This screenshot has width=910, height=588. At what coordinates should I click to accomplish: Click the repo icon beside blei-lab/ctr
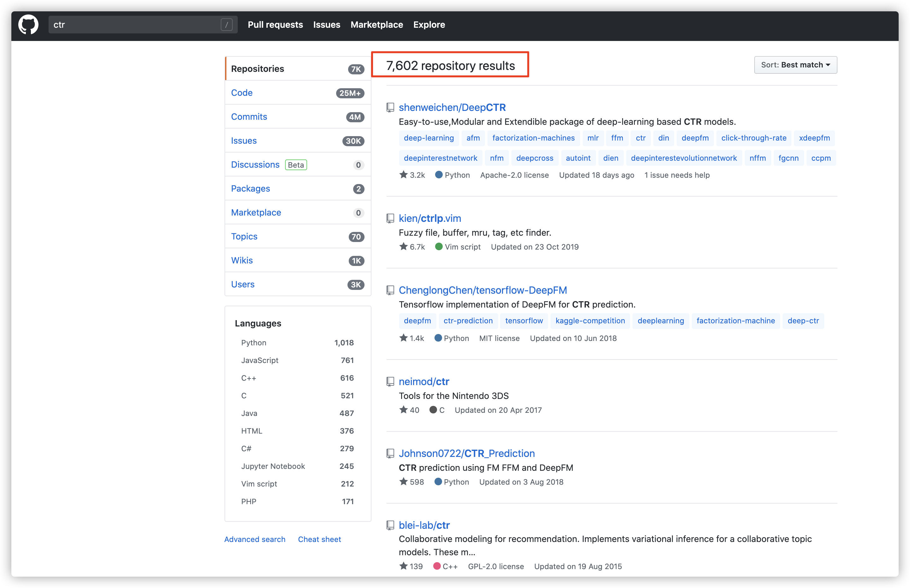tap(390, 525)
